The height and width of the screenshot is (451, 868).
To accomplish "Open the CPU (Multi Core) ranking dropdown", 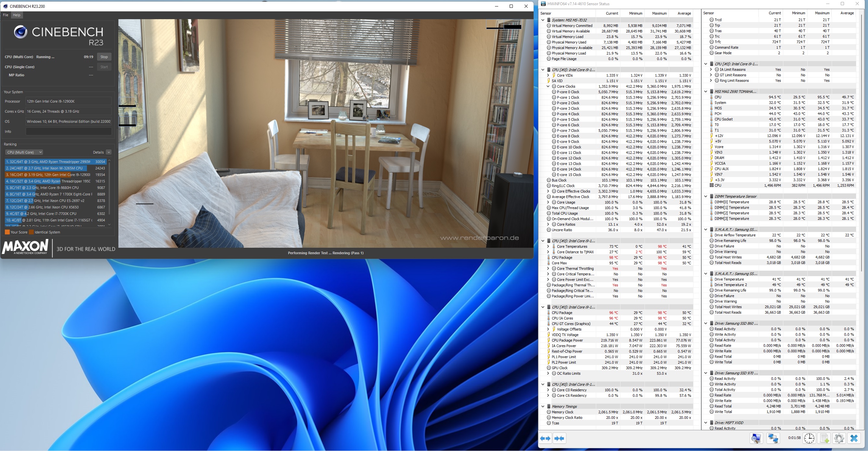I will (24, 152).
